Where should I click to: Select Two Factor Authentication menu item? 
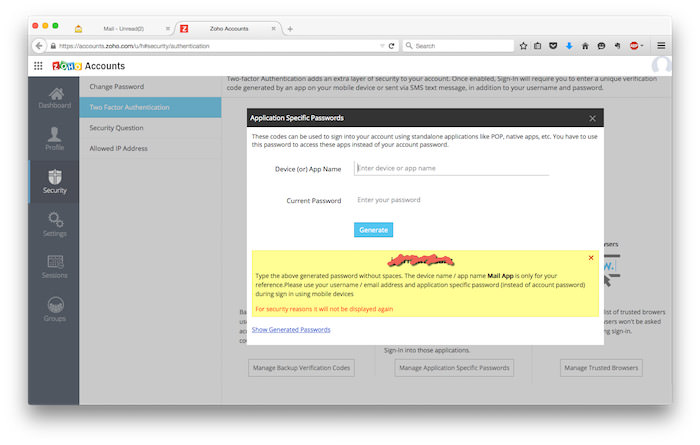(150, 107)
